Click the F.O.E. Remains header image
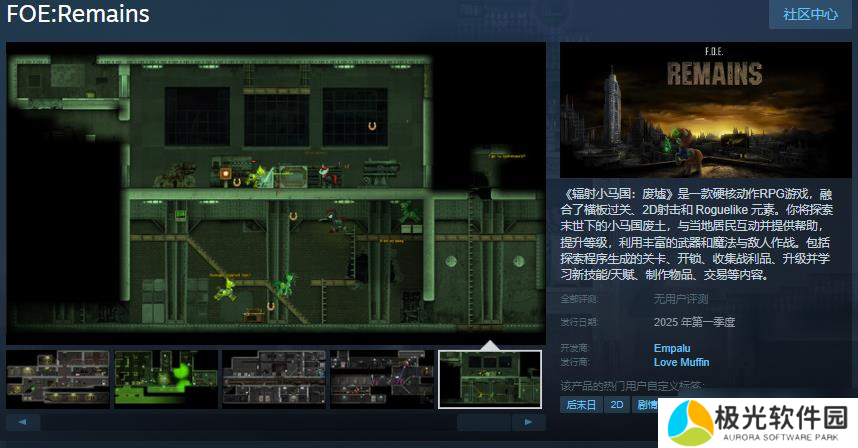Image resolution: width=858 pixels, height=448 pixels. coord(705,110)
